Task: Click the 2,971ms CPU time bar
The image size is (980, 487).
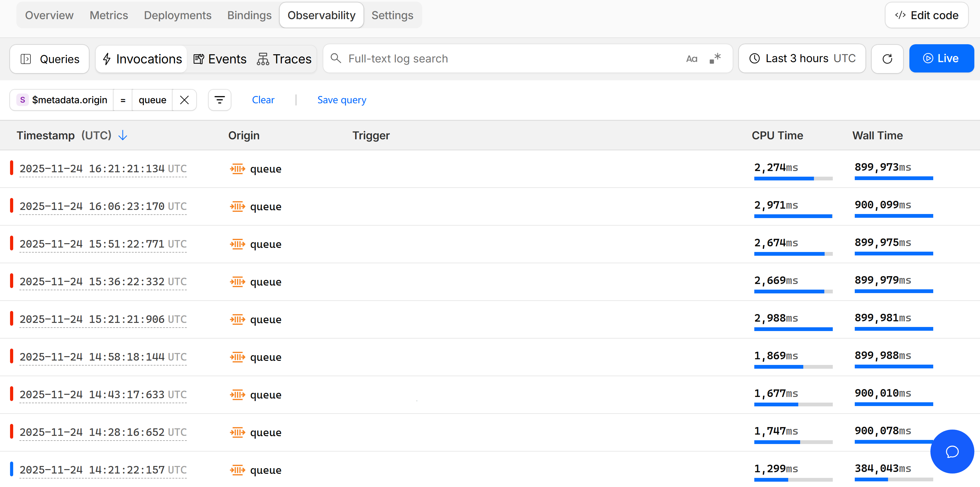Action: [x=793, y=216]
